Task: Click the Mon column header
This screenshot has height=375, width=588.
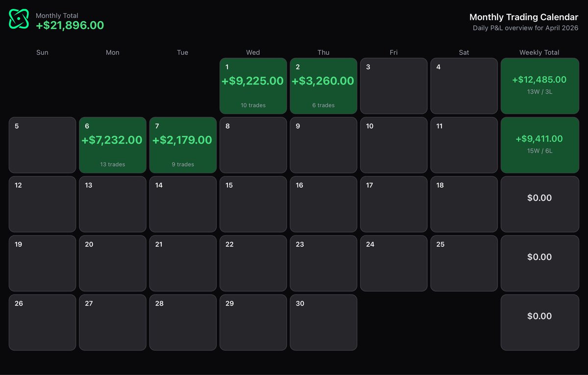Action: 113,52
